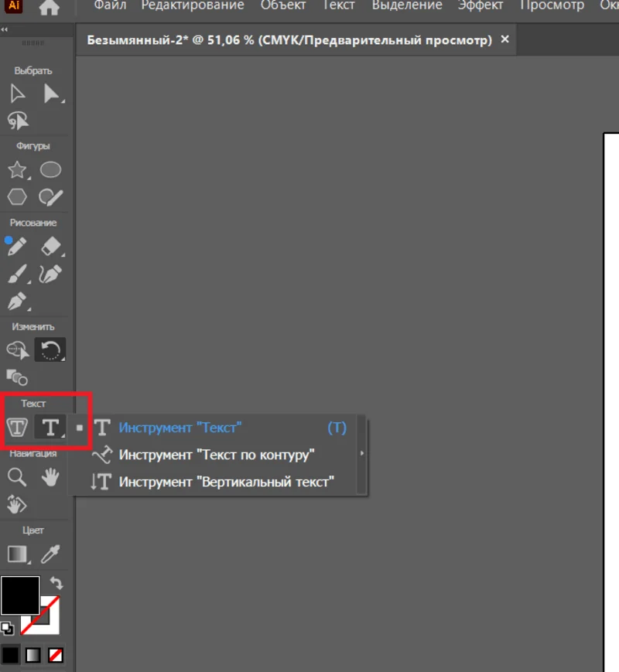Apply solid Color mode button

point(10,655)
